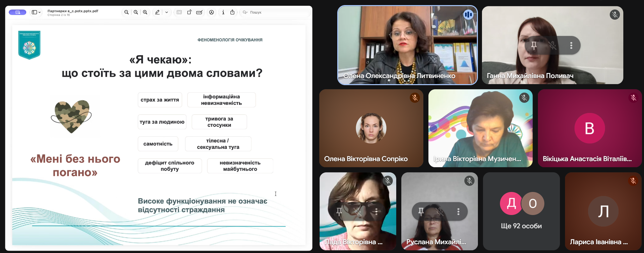This screenshot has width=644, height=253.
Task: Pin Руслана Михайлівна's video tile
Action: [x=421, y=212]
